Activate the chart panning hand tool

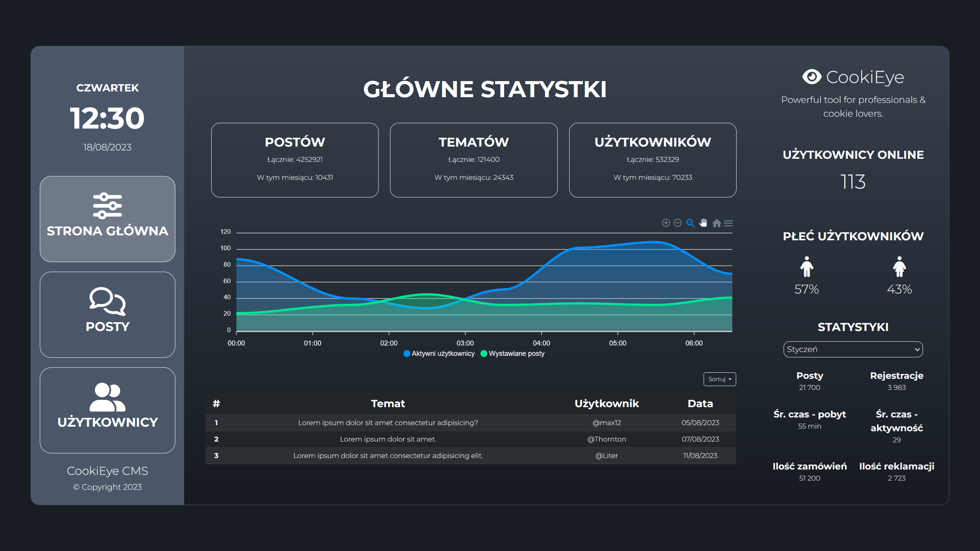coord(703,223)
